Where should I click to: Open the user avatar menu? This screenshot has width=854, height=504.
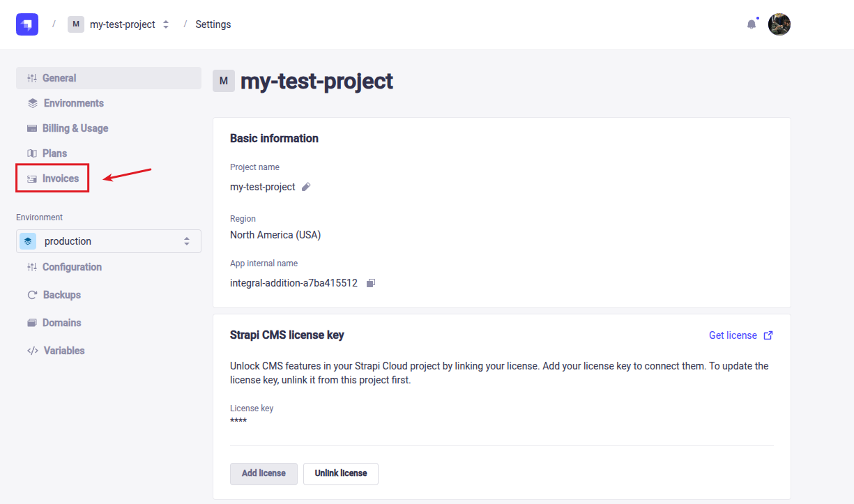[x=779, y=24]
